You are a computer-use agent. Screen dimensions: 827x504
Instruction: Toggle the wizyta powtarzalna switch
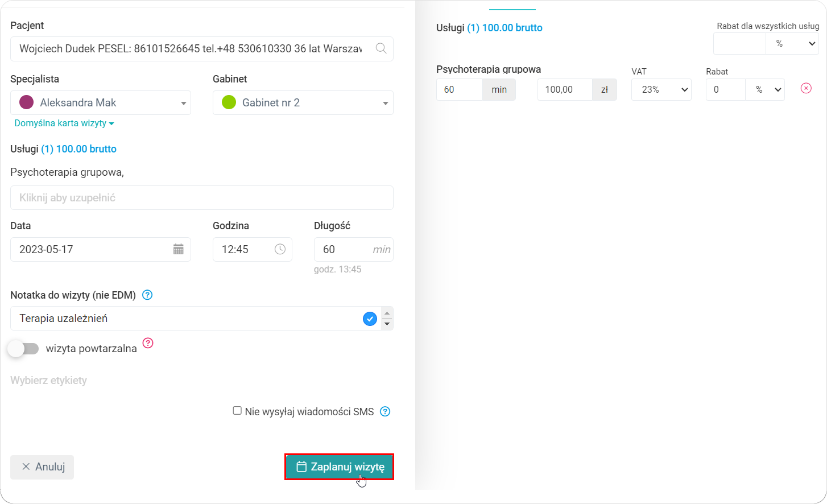(x=24, y=349)
